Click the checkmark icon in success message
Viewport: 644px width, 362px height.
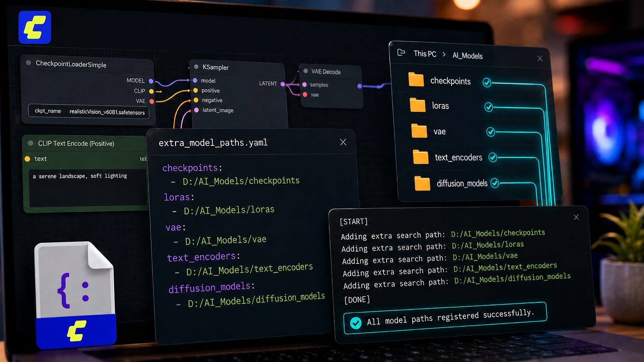click(x=356, y=323)
